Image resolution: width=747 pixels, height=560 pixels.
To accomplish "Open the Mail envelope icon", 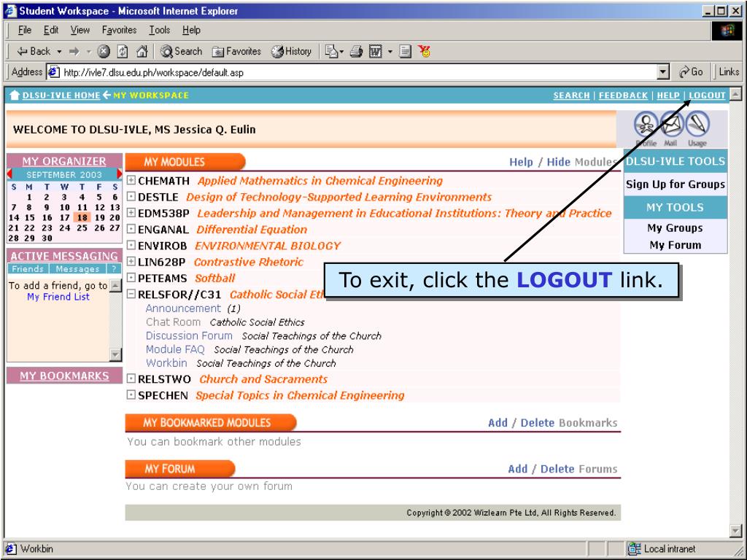I will (x=671, y=125).
